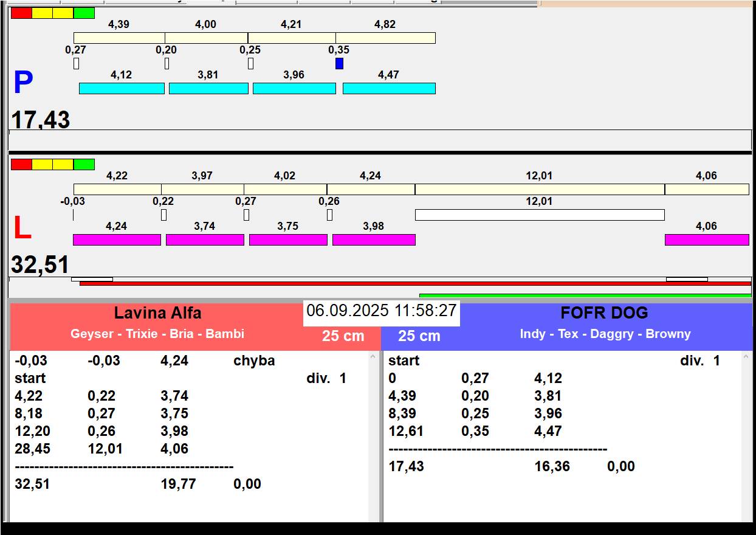This screenshot has height=535, width=756.
Task: Click the date and time stamp display
Action: 381,311
